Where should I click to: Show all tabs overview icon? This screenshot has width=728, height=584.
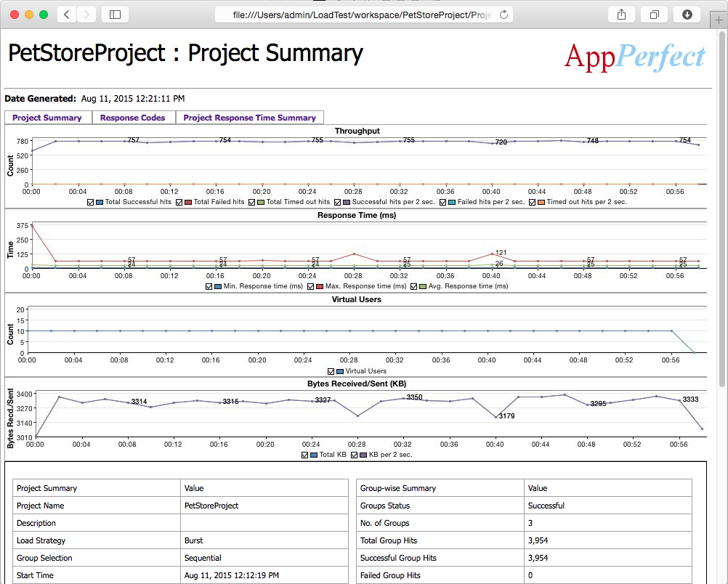click(654, 15)
